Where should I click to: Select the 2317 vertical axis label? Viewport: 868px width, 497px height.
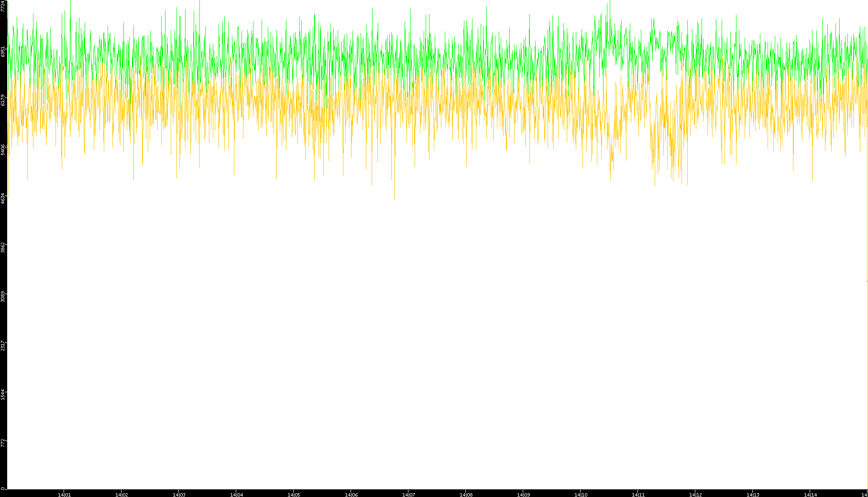[x=3, y=345]
